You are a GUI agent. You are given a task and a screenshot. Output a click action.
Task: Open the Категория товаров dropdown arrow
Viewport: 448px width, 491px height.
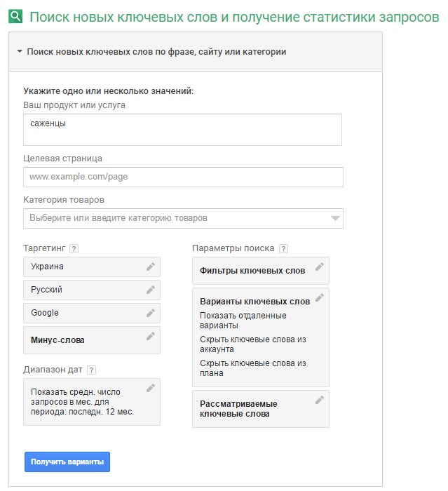coord(335,218)
